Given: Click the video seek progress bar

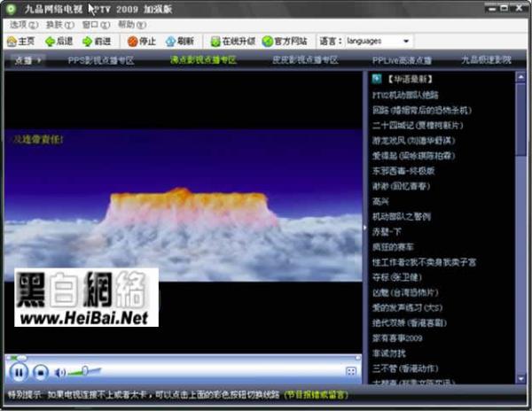Looking at the screenshot, I should (x=183, y=358).
